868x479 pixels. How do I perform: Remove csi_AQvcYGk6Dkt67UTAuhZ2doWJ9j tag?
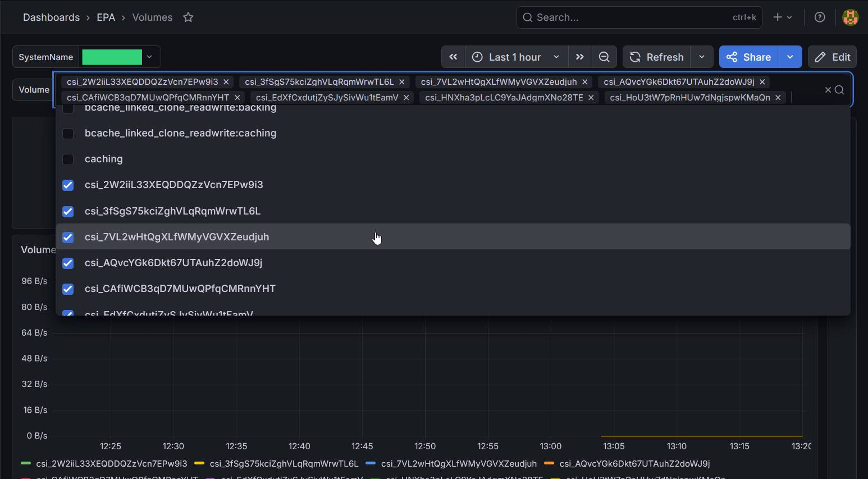tap(762, 82)
